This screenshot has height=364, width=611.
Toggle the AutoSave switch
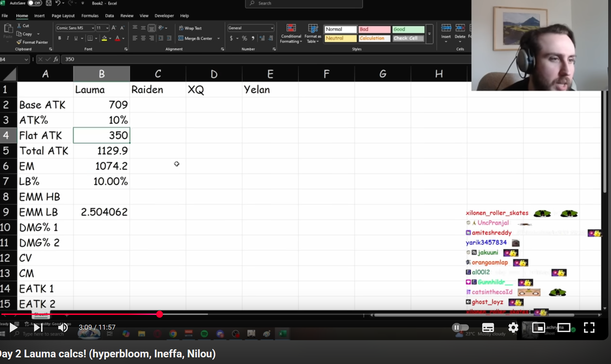coord(35,3)
